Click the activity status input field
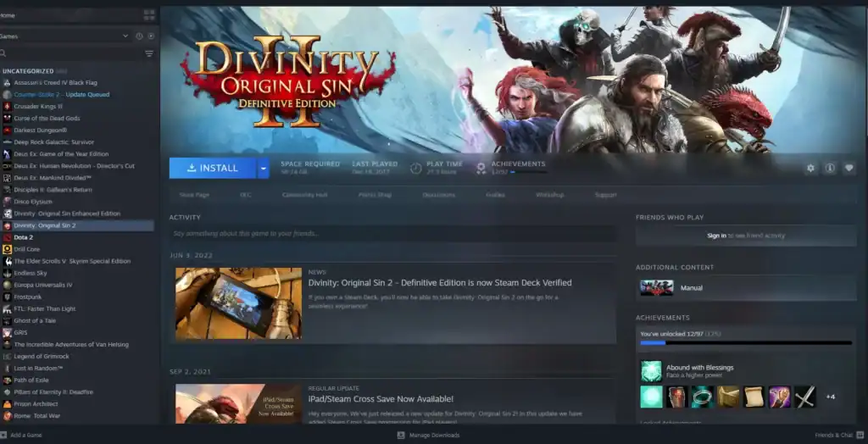Viewport: 868px width, 444px height. [392, 233]
